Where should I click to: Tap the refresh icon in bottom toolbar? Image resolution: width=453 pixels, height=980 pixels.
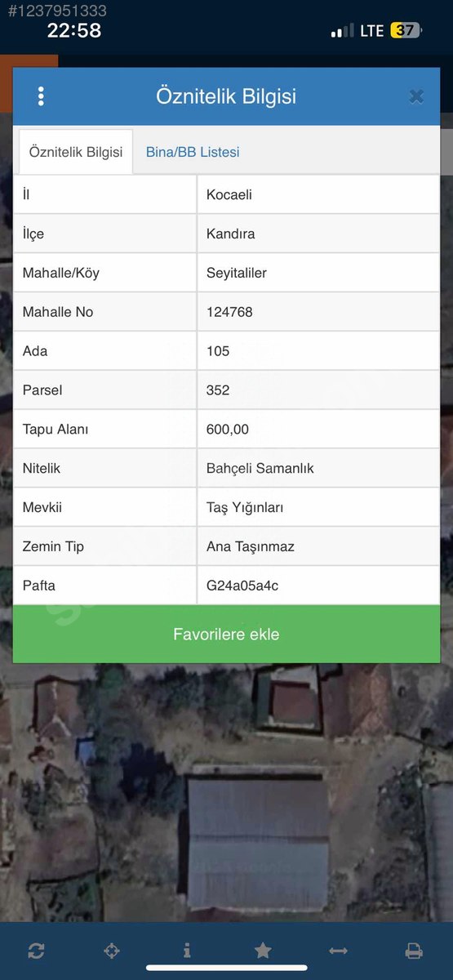tap(36, 951)
